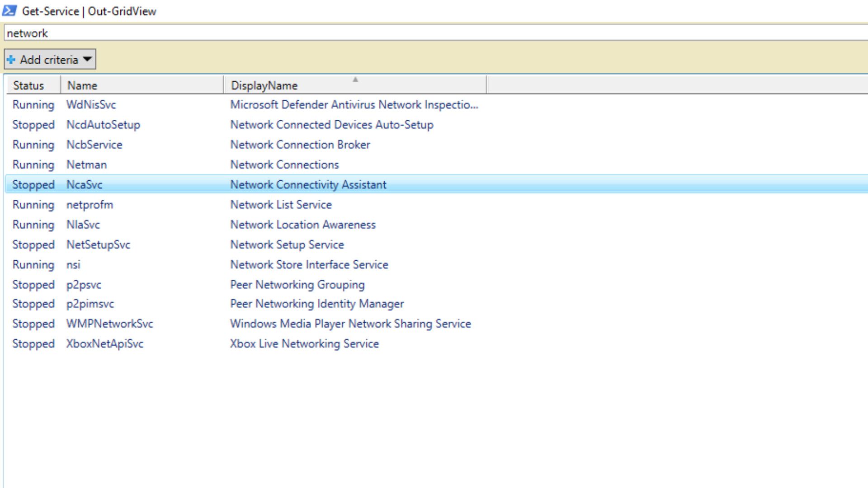Select the NetSetupSvc name cell
The width and height of the screenshot is (868, 488).
pos(98,244)
